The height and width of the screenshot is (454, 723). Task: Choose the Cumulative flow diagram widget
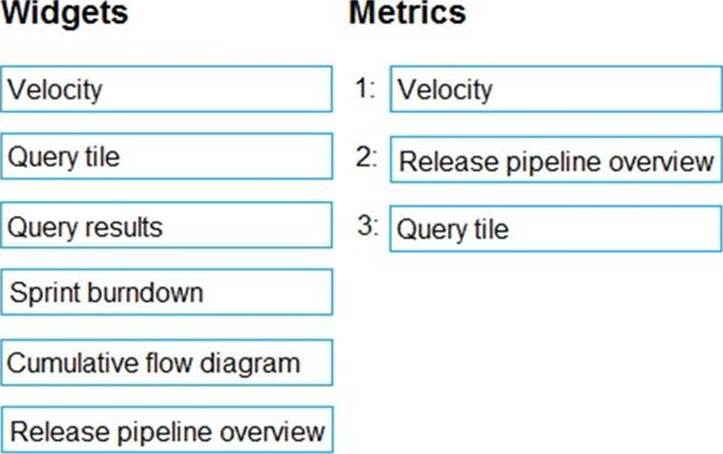pos(166,362)
